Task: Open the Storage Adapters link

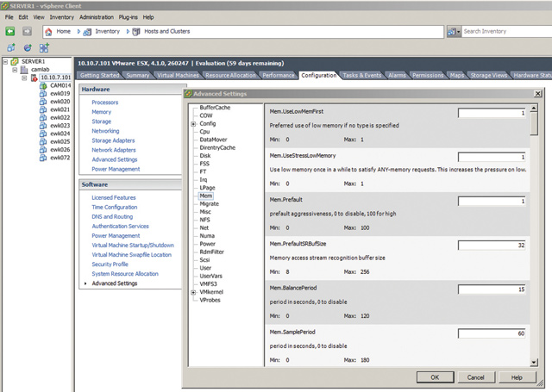Action: [x=113, y=140]
